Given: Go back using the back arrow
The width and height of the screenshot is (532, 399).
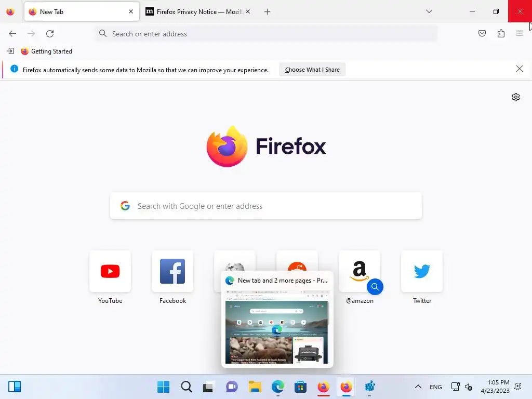Looking at the screenshot, I should click(x=12, y=34).
